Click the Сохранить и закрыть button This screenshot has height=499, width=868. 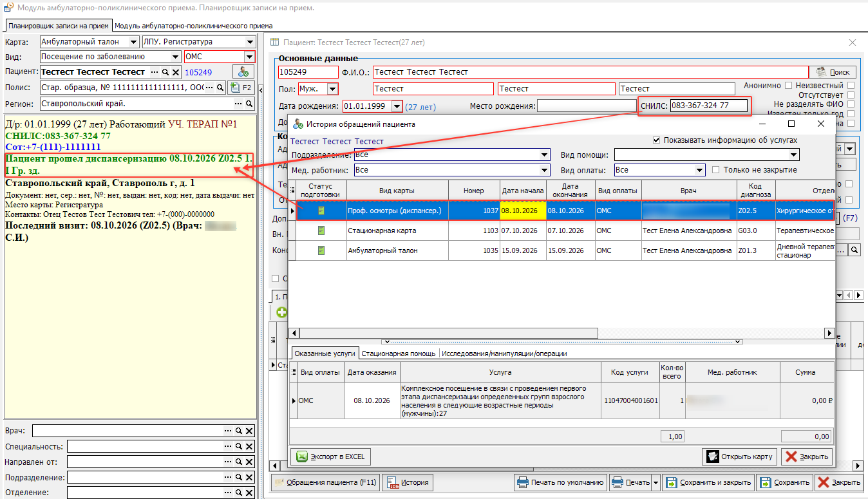708,482
